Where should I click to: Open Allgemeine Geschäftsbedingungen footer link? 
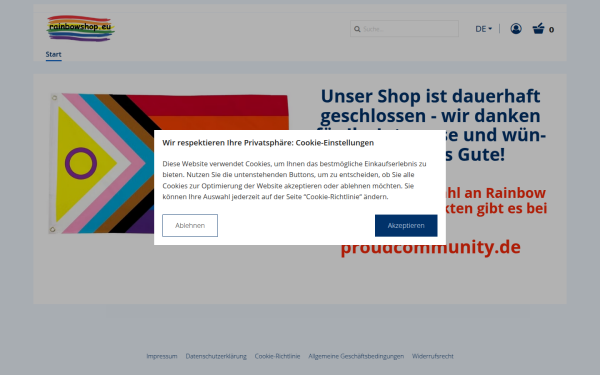356,356
